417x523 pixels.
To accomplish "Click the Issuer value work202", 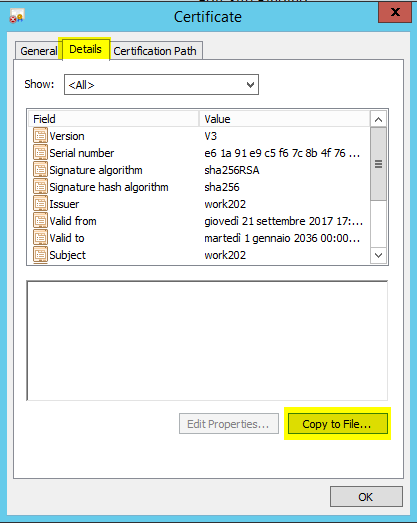I will coord(225,204).
